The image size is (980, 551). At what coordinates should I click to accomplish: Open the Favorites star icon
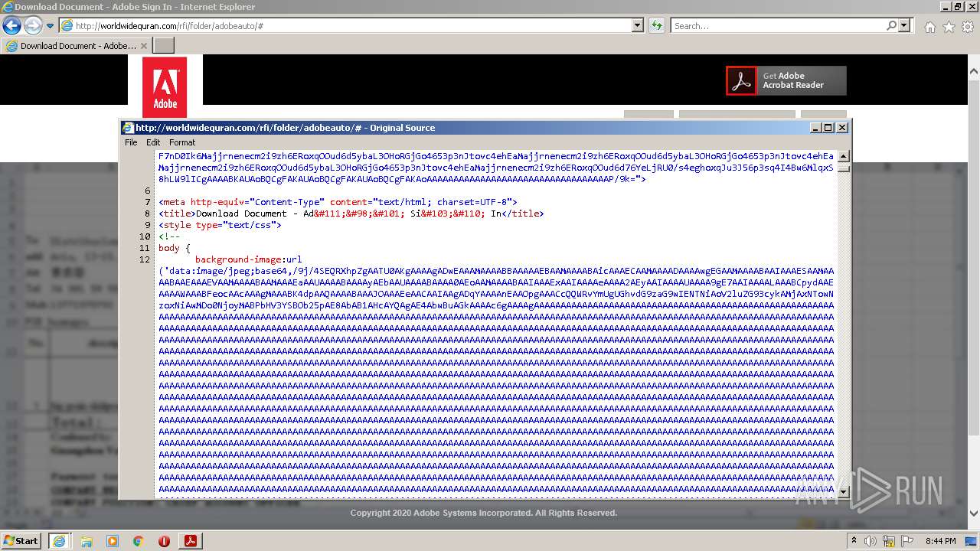[949, 27]
